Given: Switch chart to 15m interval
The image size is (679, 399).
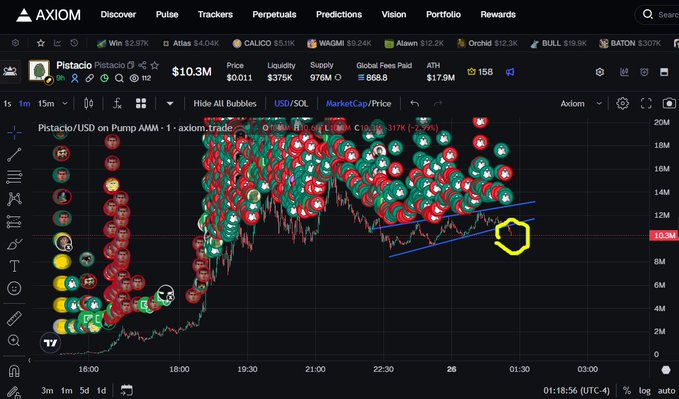Looking at the screenshot, I should pos(46,104).
